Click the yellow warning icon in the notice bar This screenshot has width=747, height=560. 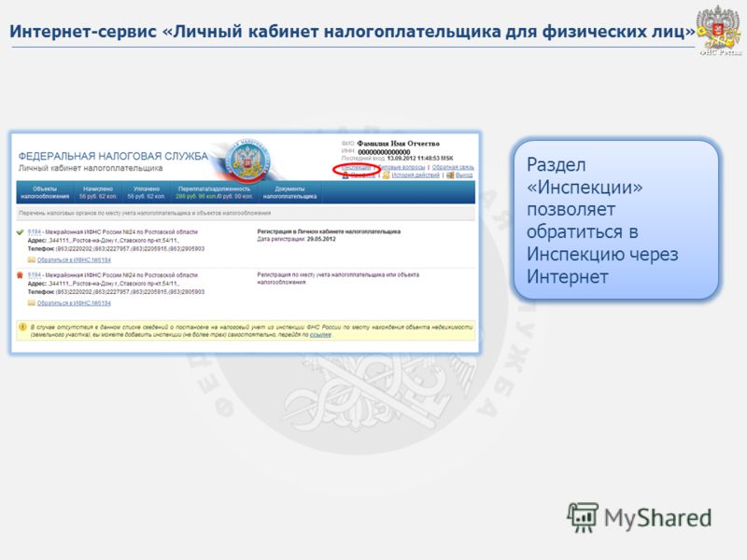22,328
